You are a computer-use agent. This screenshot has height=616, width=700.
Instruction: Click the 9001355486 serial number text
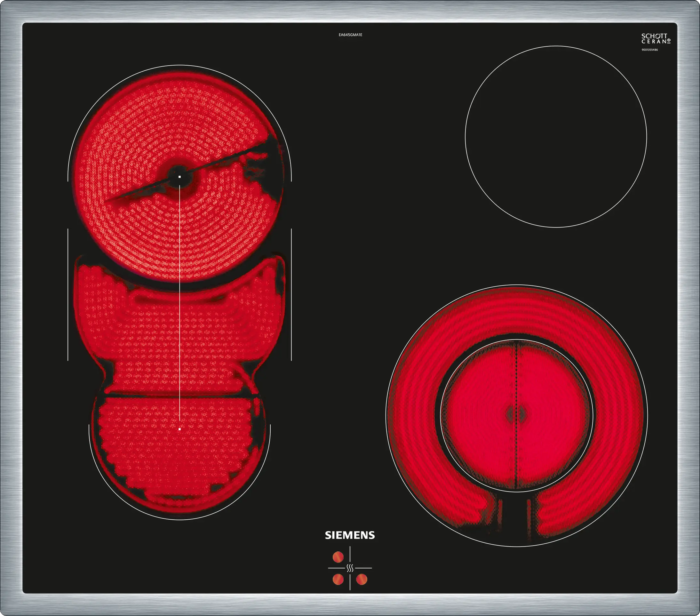(x=649, y=50)
